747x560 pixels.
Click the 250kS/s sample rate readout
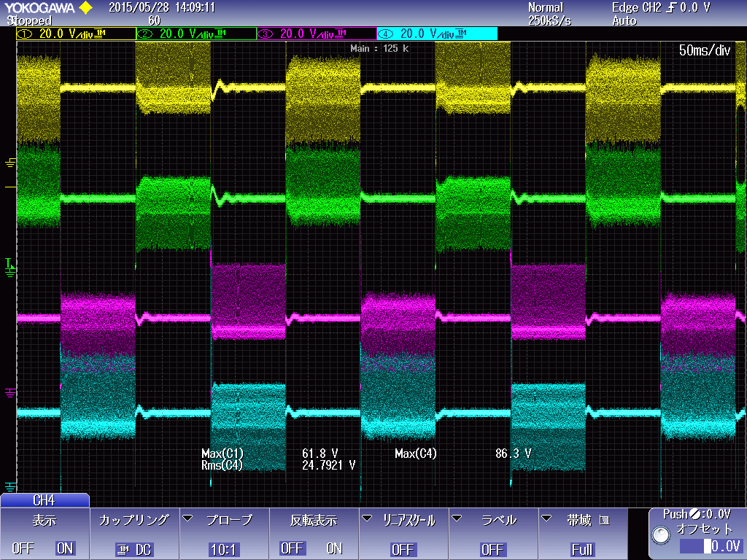pos(549,20)
